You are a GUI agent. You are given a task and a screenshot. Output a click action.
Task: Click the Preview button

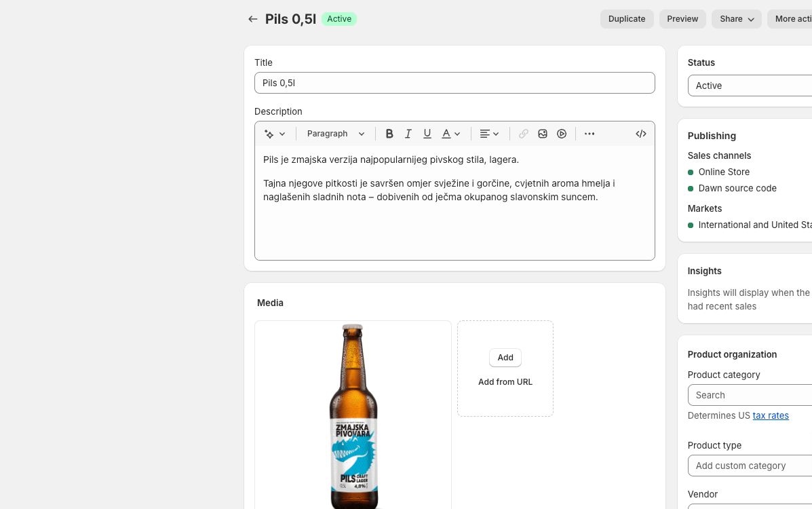682,19
